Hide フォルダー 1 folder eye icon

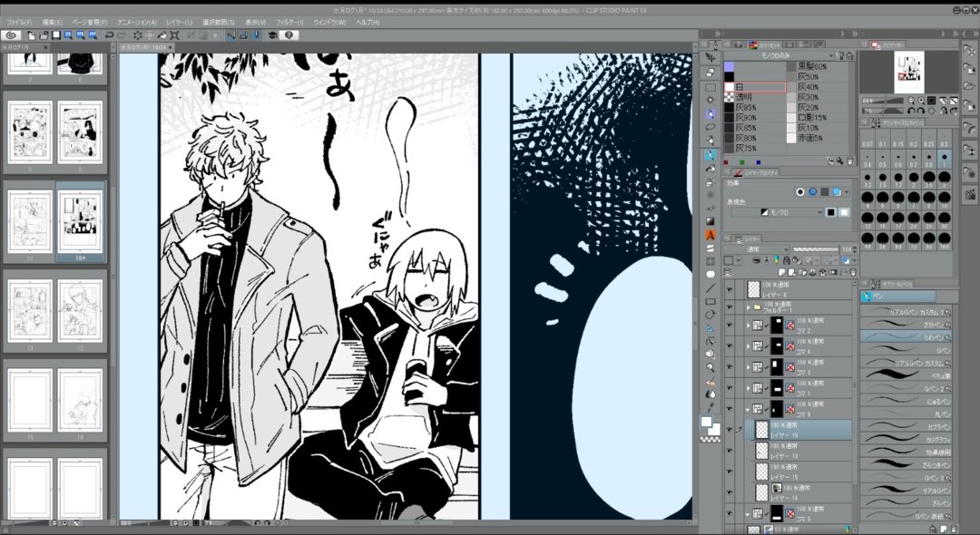pos(729,307)
